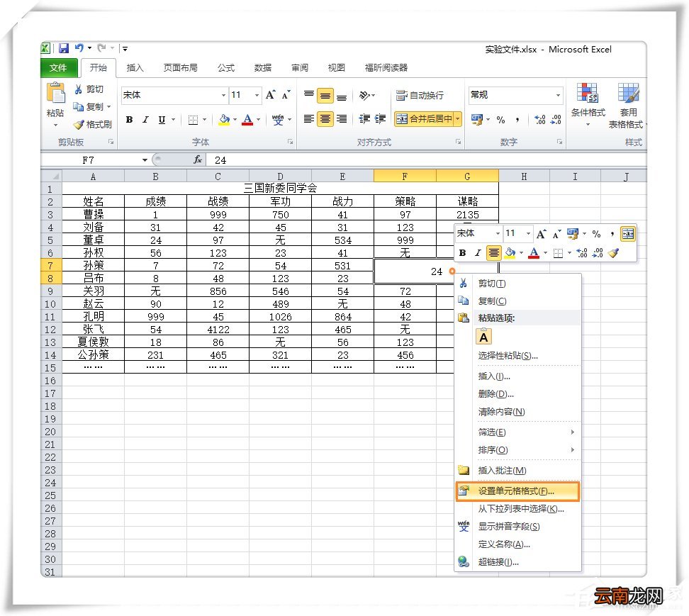Click the mini toolbar fill color bucket
The width and height of the screenshot is (689, 616).
point(510,252)
